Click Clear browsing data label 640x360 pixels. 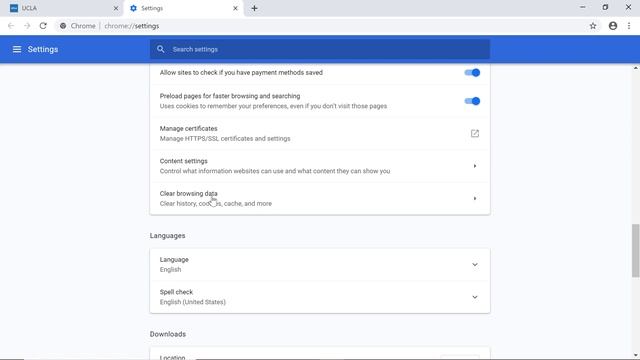189,193
